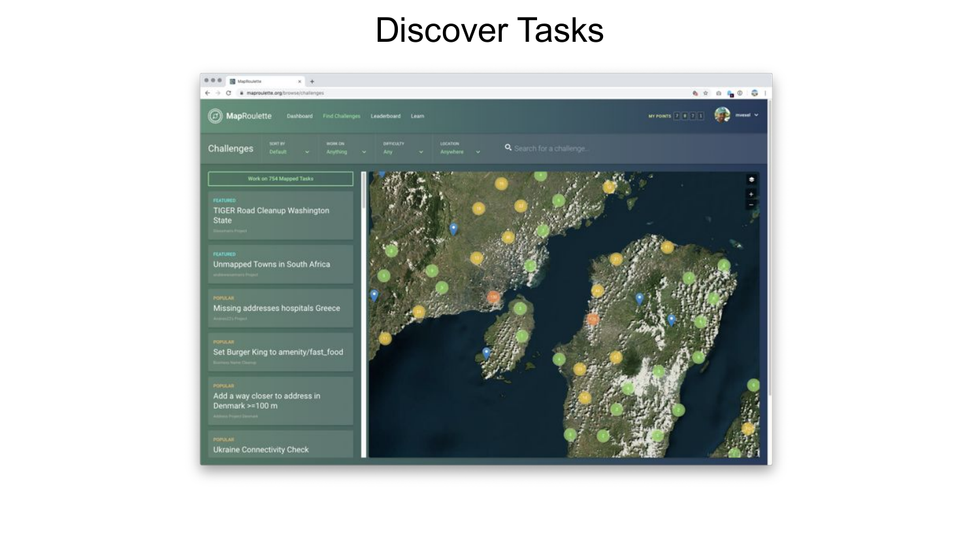The width and height of the screenshot is (980, 551).
Task: Open the mvexel user menu chevron
Action: (757, 115)
